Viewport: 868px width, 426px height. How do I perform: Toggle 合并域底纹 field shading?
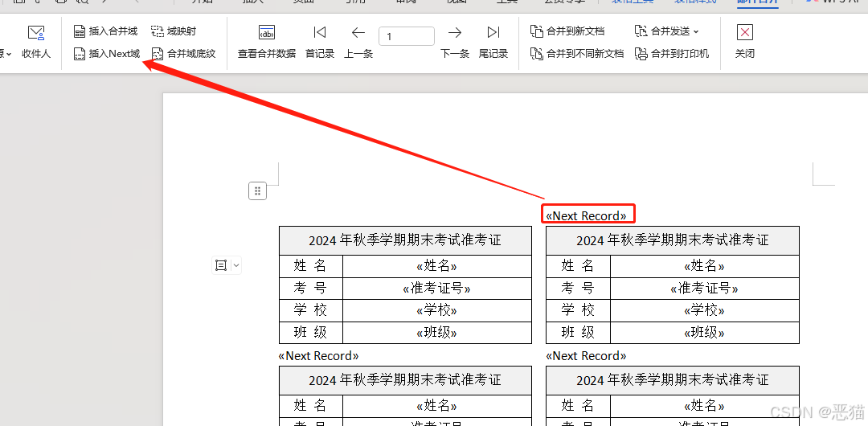(x=184, y=54)
